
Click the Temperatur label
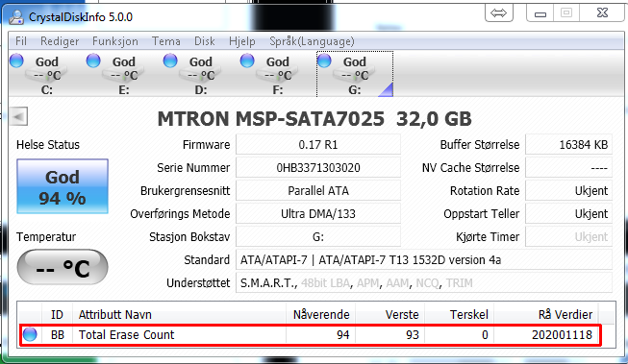(x=46, y=237)
